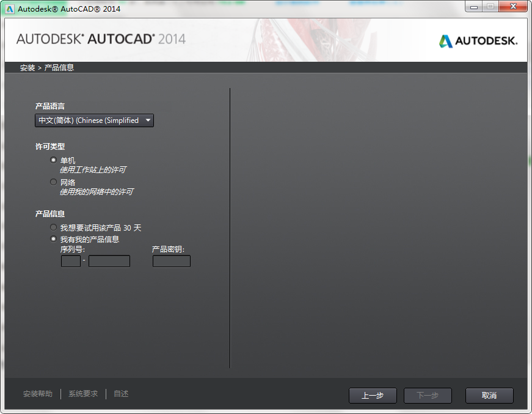The height and width of the screenshot is (414, 532).
Task: Click the 上一步 button
Action: point(373,395)
